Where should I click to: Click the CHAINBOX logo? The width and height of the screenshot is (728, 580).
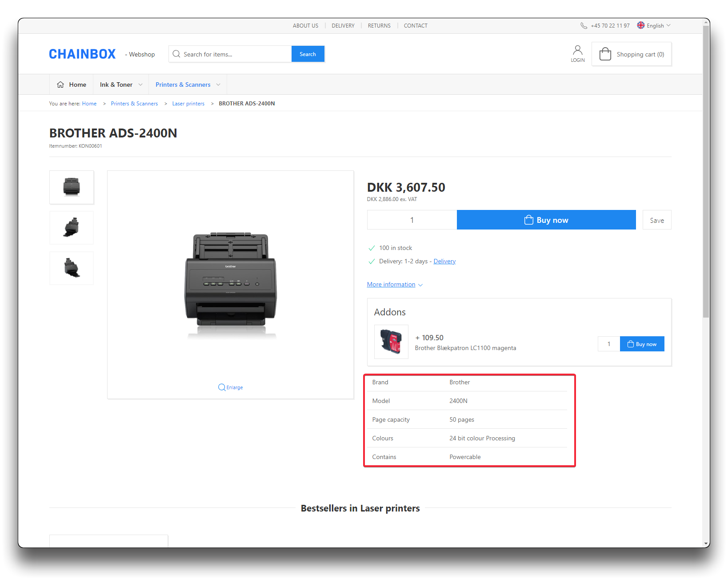click(82, 54)
